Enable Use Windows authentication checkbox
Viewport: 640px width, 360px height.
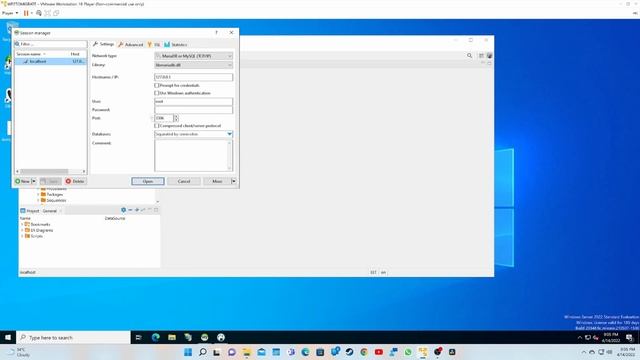pyautogui.click(x=157, y=93)
